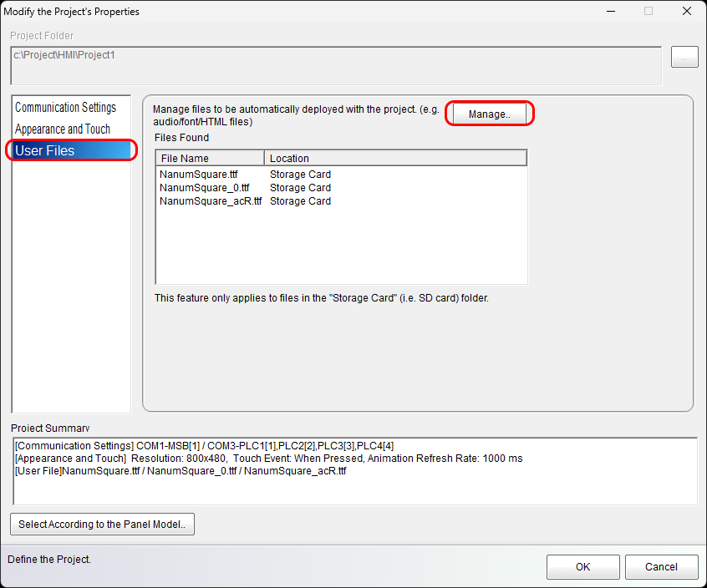Sort by the File Name column header

point(210,158)
